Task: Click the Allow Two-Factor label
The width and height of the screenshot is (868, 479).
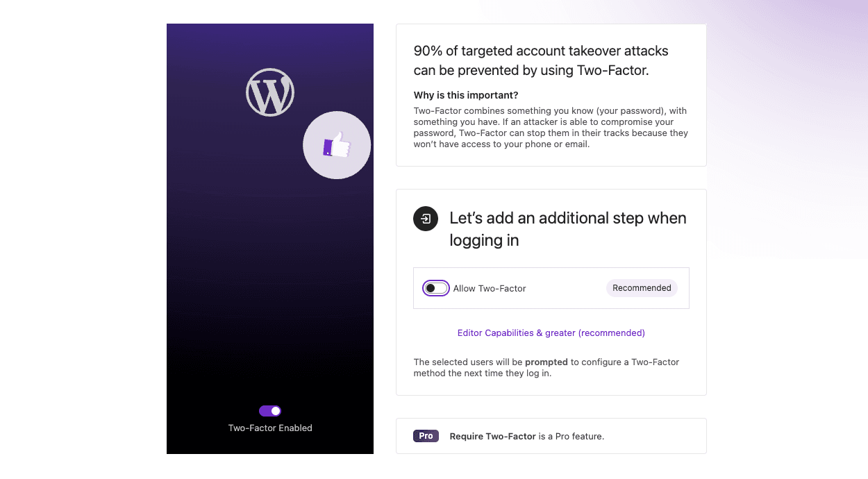Action: click(x=490, y=289)
